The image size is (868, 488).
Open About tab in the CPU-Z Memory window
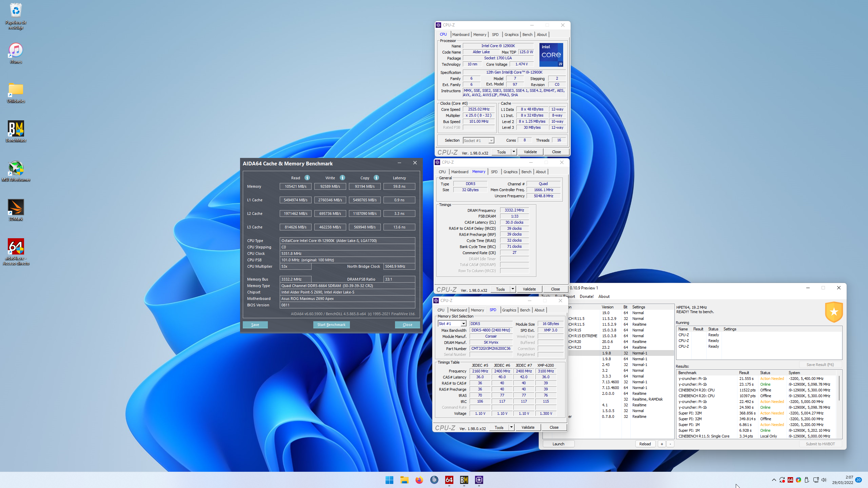(541, 172)
